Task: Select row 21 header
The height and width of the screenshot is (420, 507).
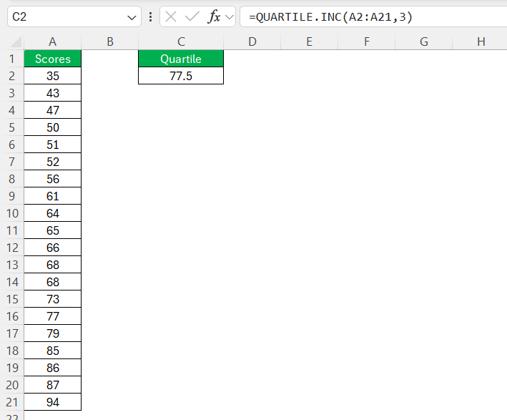Action: click(12, 402)
